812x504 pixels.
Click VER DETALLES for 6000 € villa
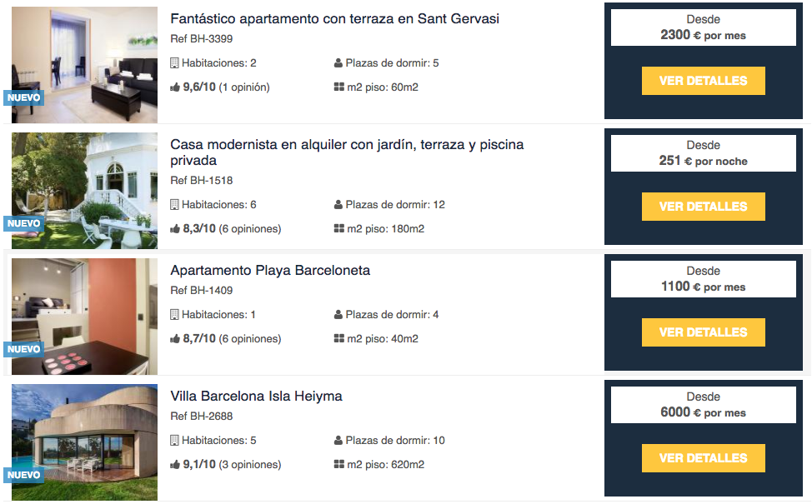(704, 458)
